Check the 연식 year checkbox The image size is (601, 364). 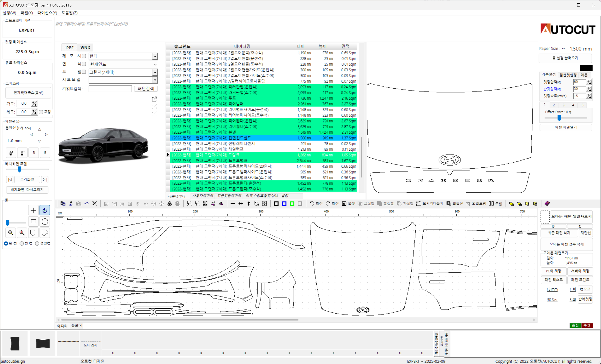(84, 64)
